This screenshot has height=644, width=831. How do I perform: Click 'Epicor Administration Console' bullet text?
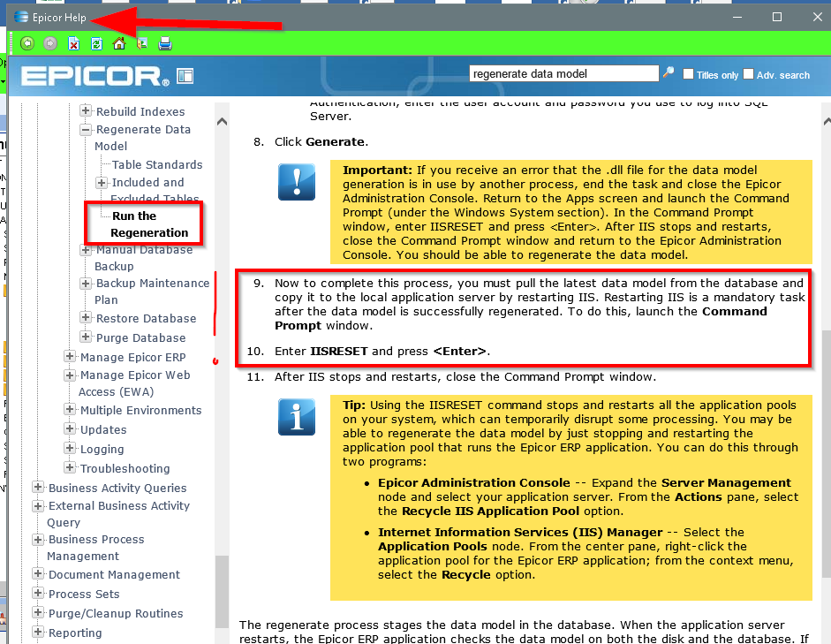point(474,483)
